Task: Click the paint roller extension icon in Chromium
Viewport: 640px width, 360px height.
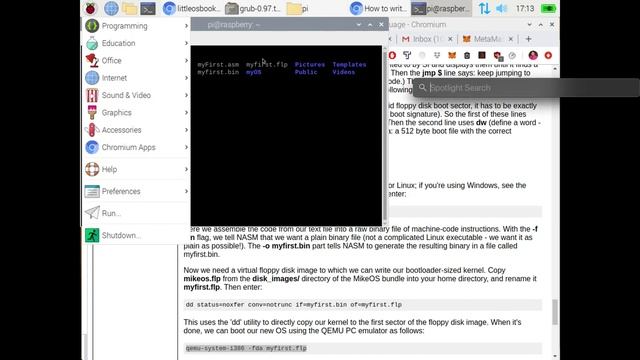Action: 407,55
